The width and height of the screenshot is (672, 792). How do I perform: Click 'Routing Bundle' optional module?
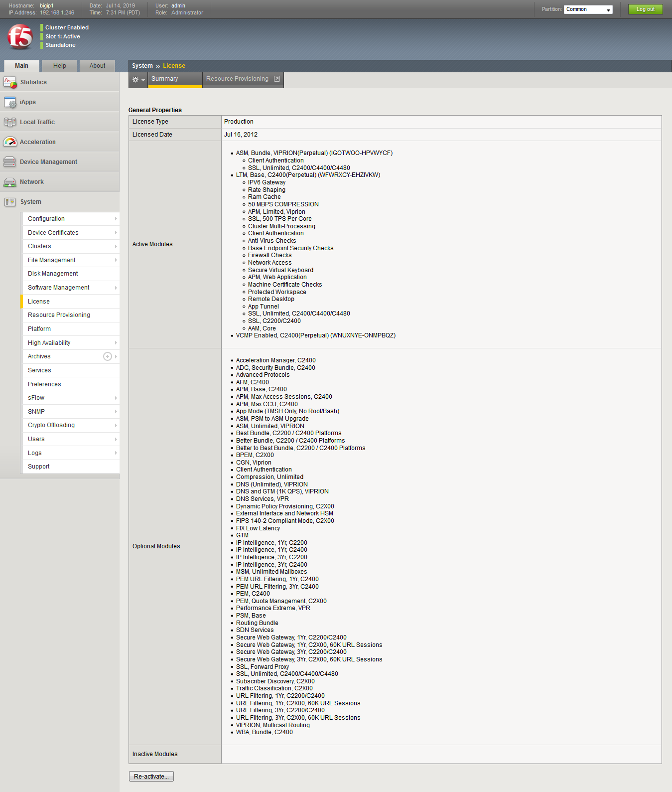point(257,623)
